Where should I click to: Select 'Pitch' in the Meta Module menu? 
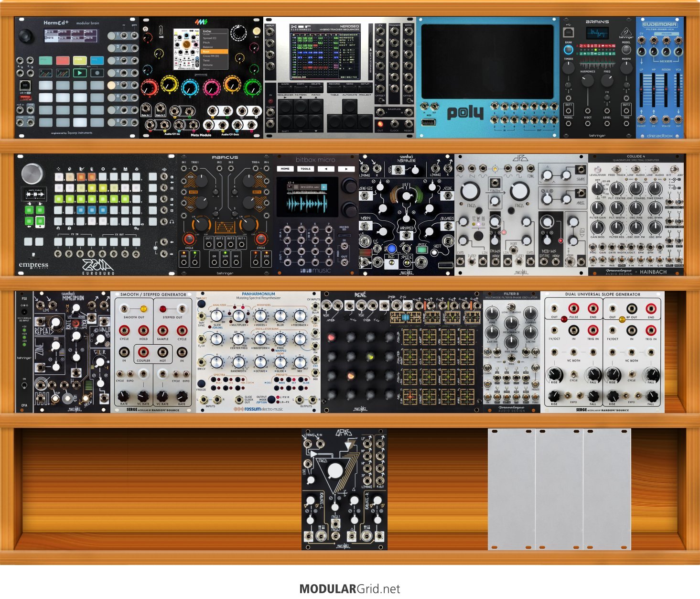(214, 43)
